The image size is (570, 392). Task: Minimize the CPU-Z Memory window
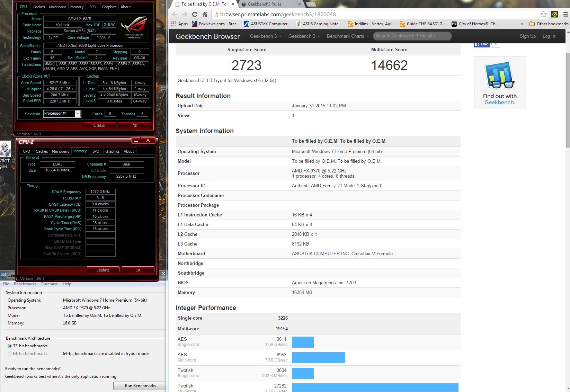point(136,141)
